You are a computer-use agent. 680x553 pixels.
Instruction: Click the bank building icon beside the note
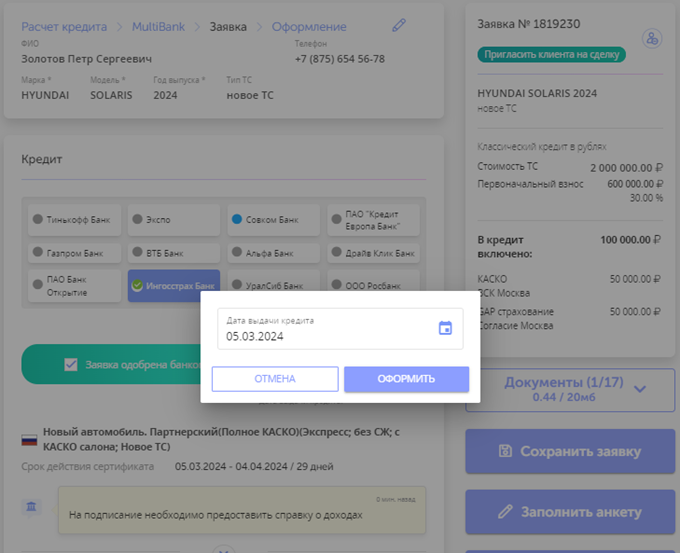tap(32, 507)
